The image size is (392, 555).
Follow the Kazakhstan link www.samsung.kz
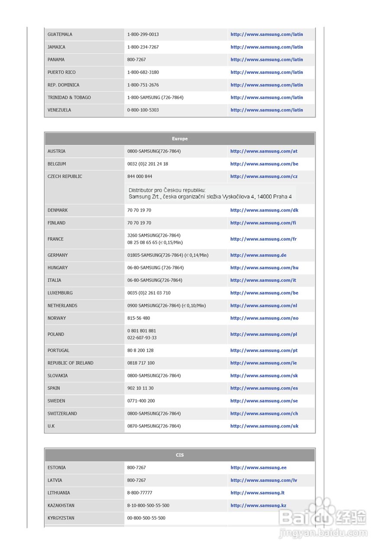click(x=258, y=506)
